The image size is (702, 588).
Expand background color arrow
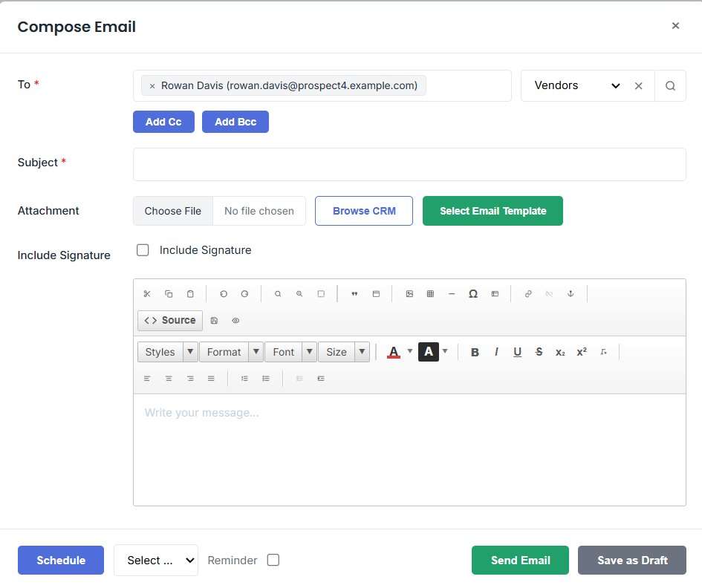click(x=445, y=351)
